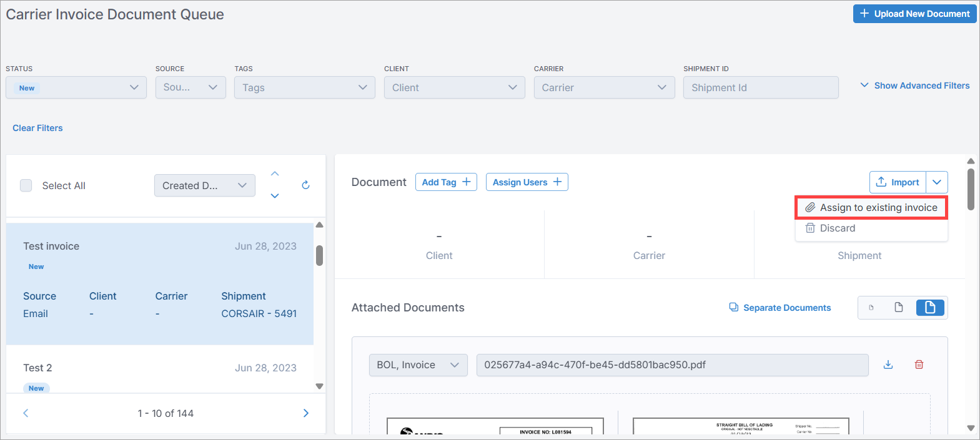
Task: Tick the Select All checkbox
Action: 26,185
